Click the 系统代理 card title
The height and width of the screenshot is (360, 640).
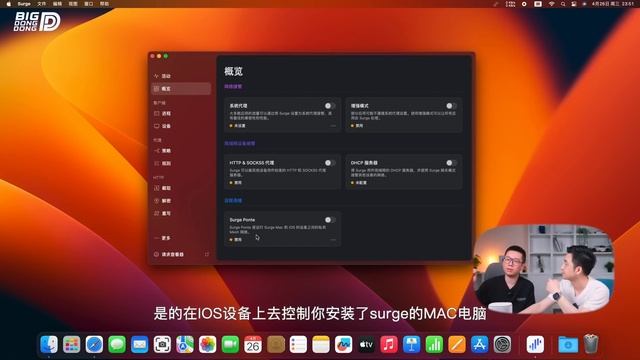pyautogui.click(x=238, y=106)
